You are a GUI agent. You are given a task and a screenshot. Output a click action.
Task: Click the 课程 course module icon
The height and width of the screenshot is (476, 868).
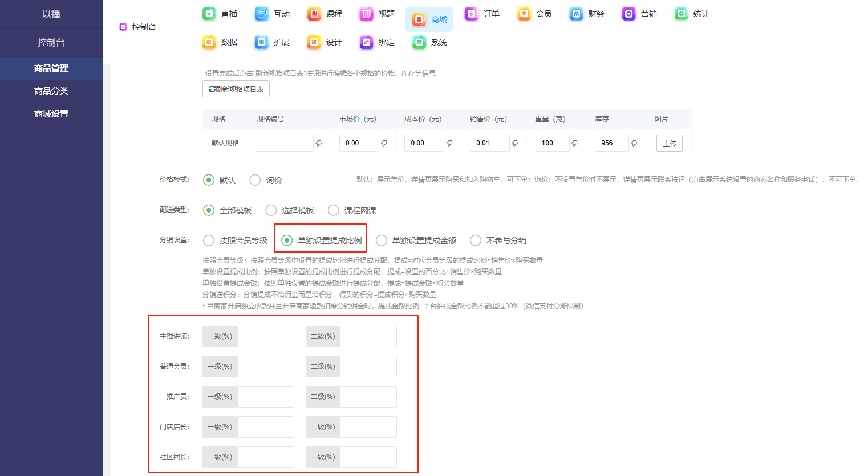[314, 14]
